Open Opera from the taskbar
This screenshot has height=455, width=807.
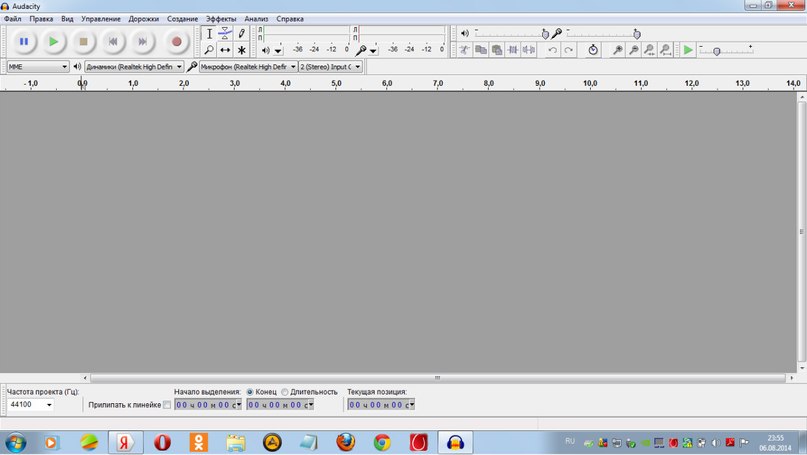point(162,442)
